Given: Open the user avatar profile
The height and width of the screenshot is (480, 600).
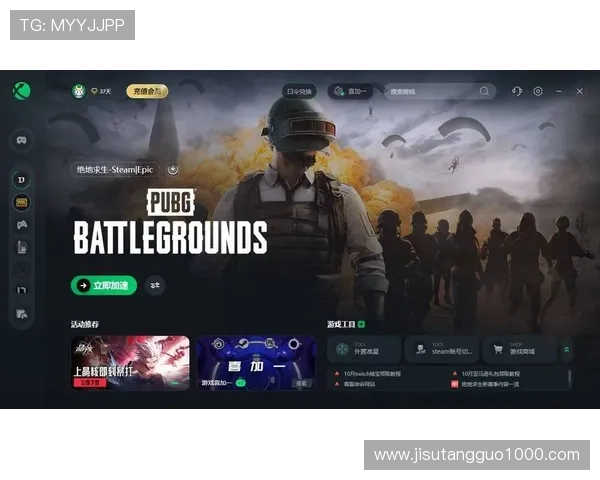Looking at the screenshot, I should point(79,91).
